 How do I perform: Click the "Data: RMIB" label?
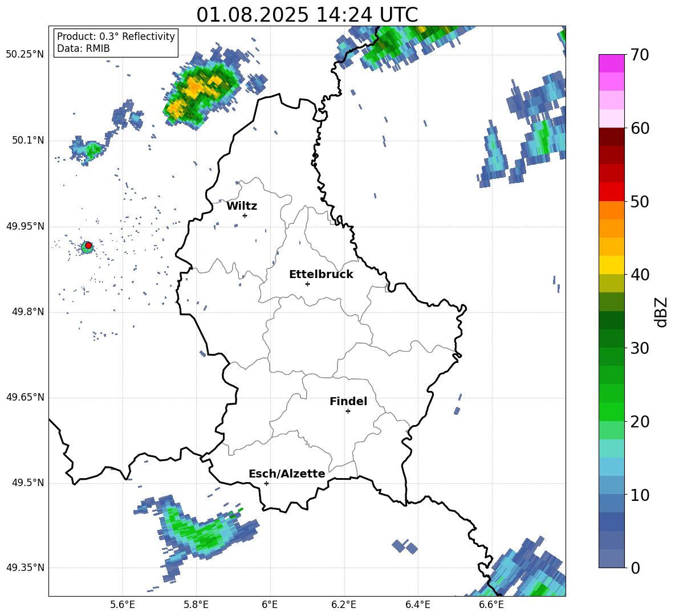click(x=83, y=48)
